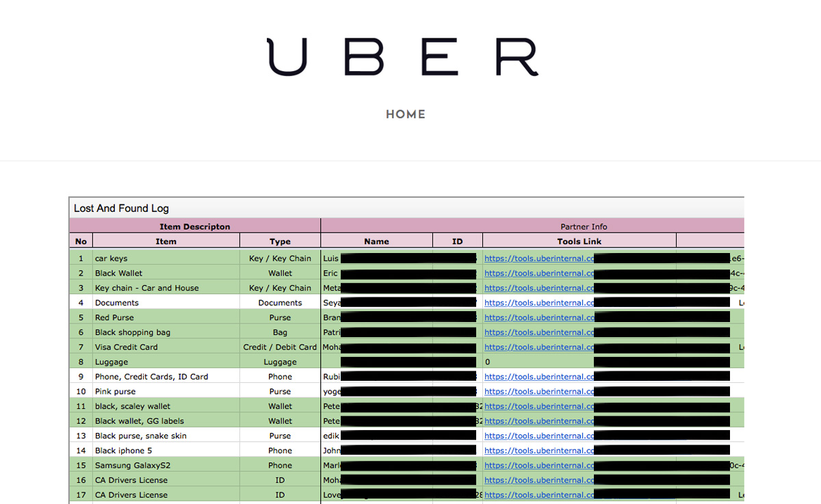Select the 'Visa Credit Card' item cell
The width and height of the screenshot is (821, 504).
tap(166, 347)
